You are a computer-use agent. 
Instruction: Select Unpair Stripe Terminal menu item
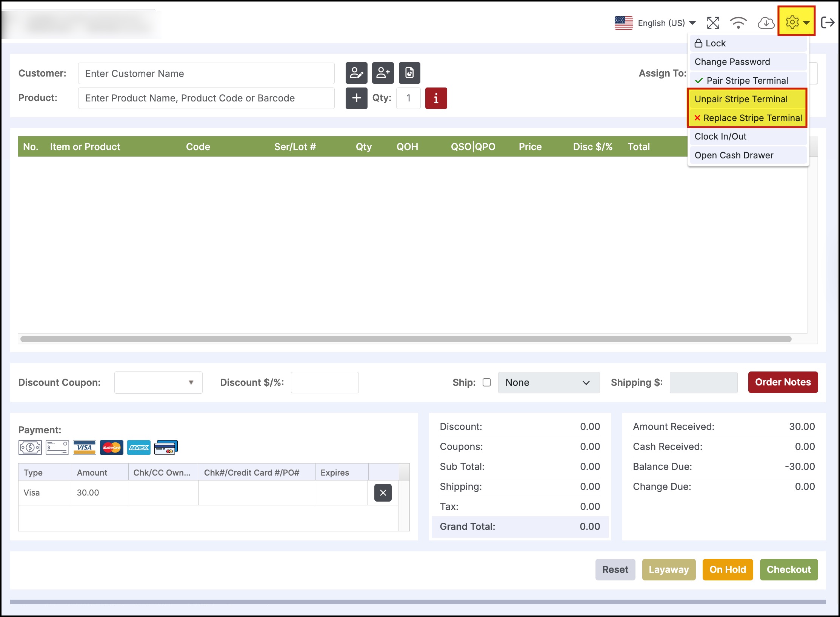point(741,99)
